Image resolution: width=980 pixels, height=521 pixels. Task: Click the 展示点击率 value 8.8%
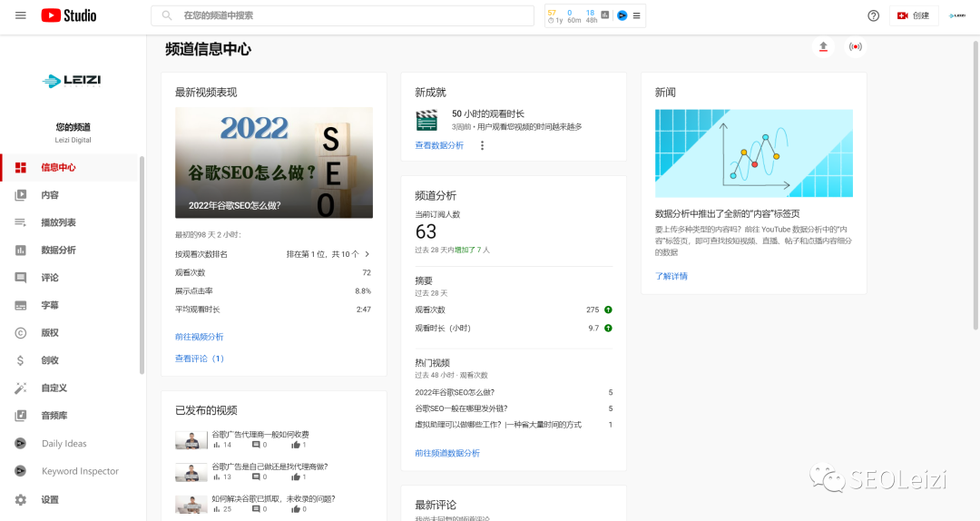[363, 290]
